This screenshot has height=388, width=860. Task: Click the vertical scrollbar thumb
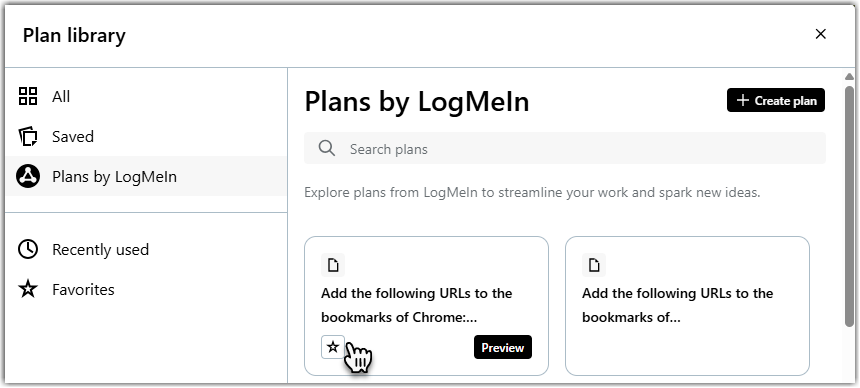click(x=849, y=206)
